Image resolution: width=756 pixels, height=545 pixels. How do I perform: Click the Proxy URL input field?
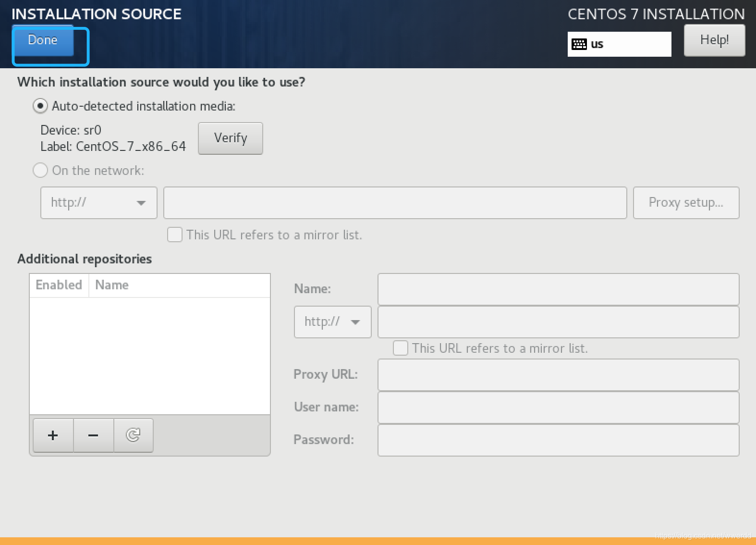[559, 375]
